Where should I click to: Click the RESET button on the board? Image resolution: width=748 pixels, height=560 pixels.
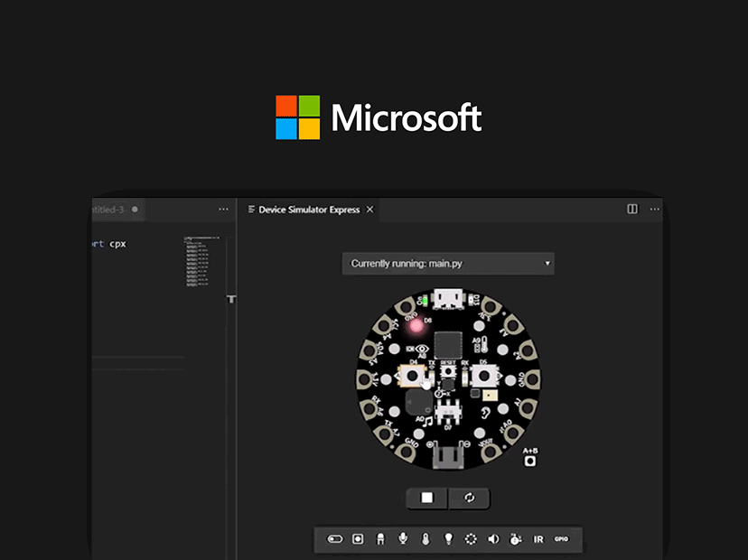point(448,371)
